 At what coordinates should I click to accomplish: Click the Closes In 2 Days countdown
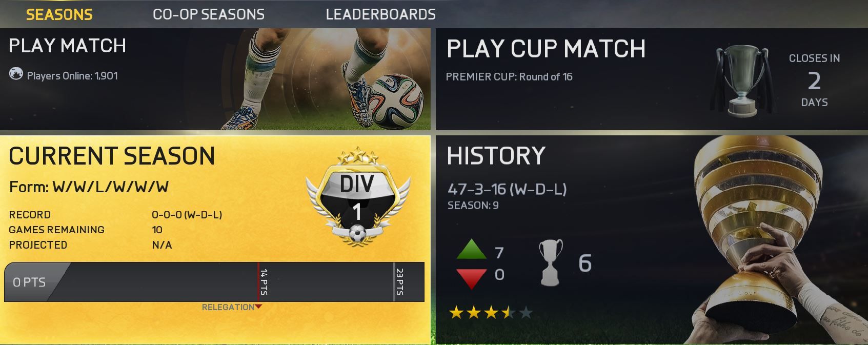coord(814,80)
